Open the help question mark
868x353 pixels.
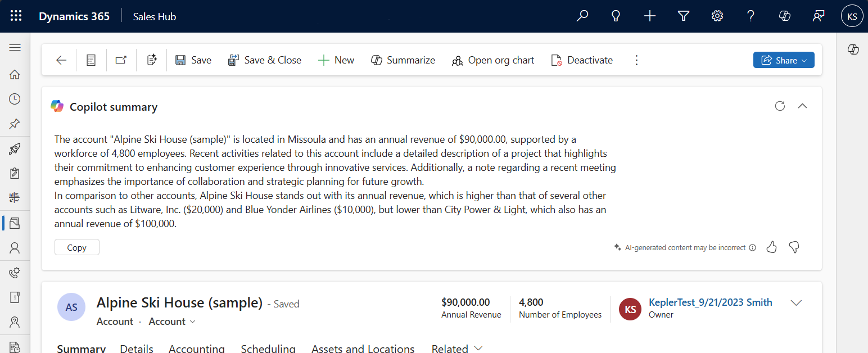click(x=751, y=16)
